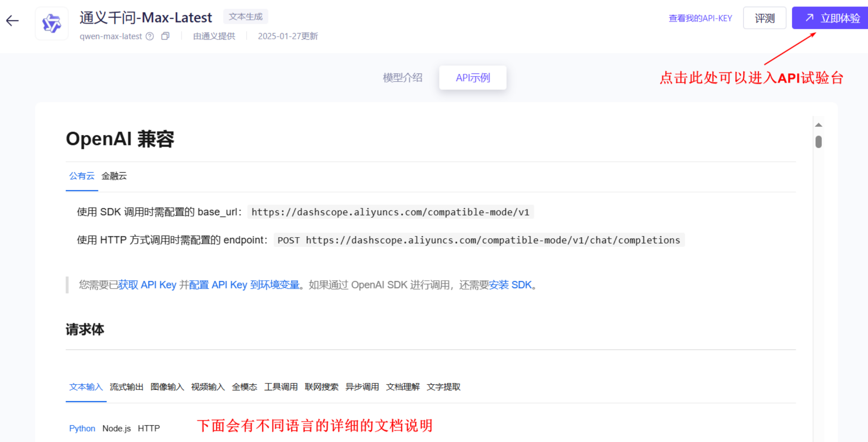Screen dimensions: 868x442
Task: Open the help tooltip beside qwen-max-latest
Action: coord(150,36)
